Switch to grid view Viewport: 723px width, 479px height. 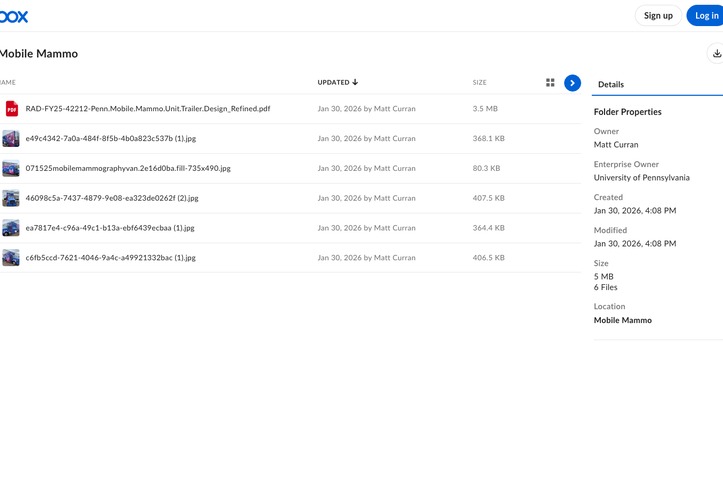point(550,83)
